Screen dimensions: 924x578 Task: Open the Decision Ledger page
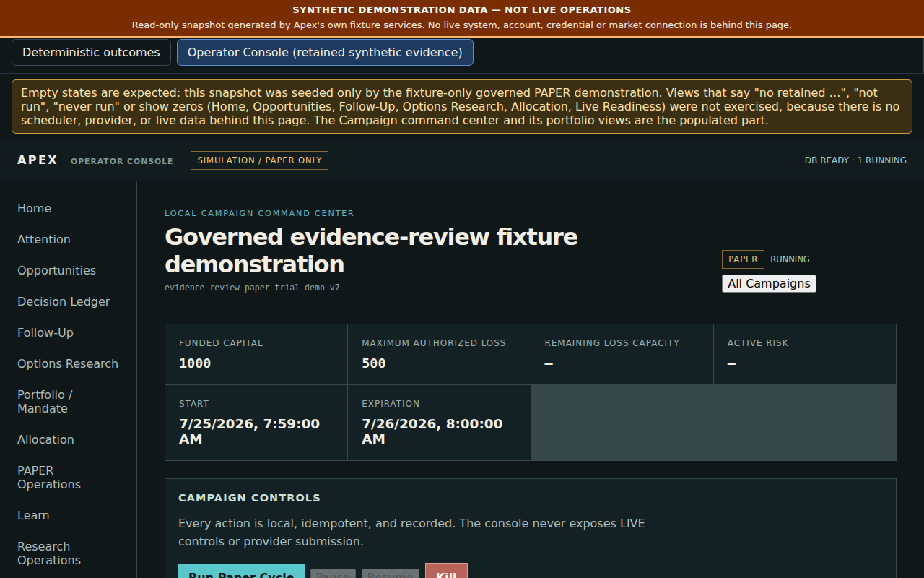pyautogui.click(x=64, y=301)
